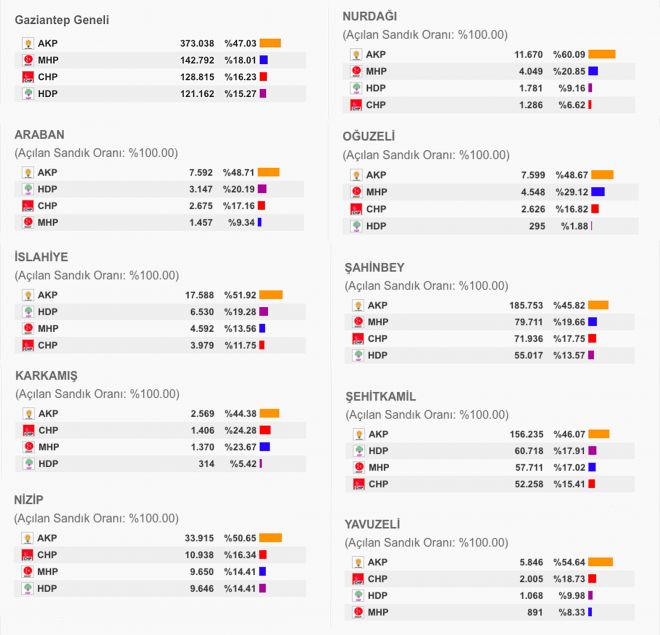660x635 pixels.
Task: Click the CHP logo in Şahinbey results
Action: coord(356,339)
